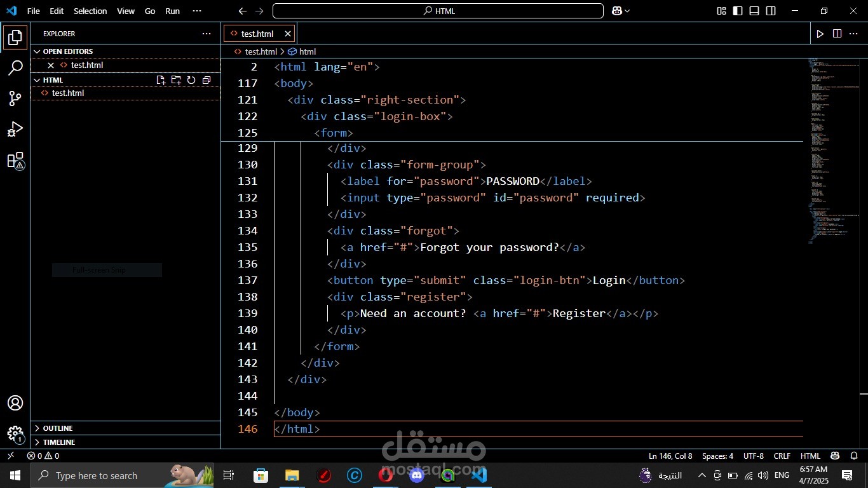Click line number 137 in gutter

(247, 280)
